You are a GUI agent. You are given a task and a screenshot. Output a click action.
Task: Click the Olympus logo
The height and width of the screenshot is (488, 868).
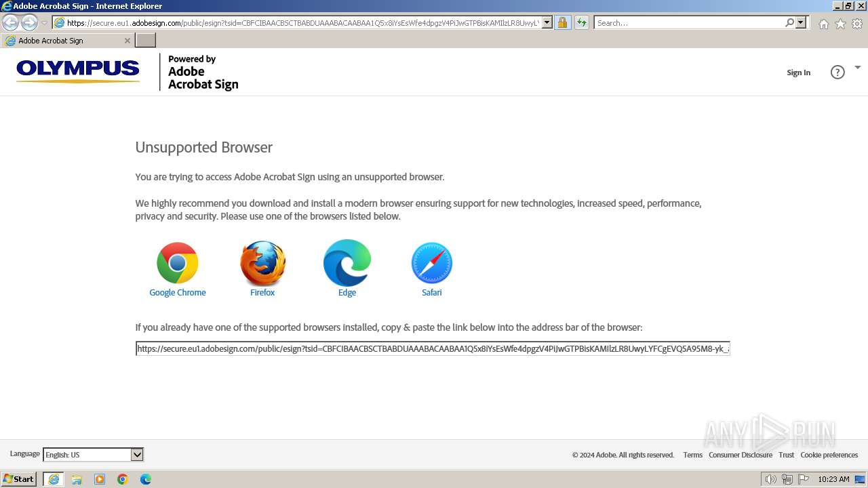tap(78, 71)
